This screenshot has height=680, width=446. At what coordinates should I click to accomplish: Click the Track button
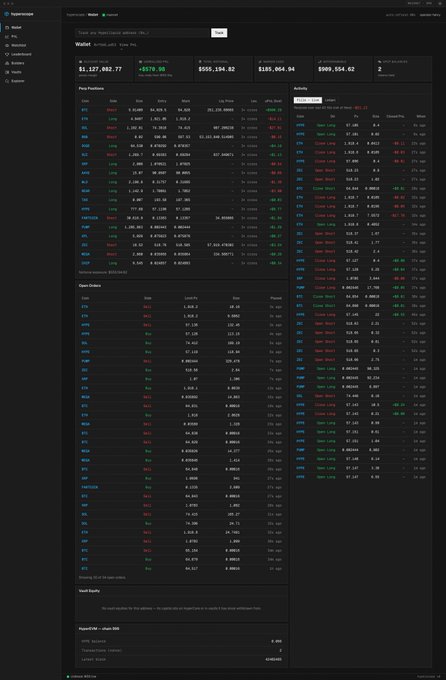click(x=219, y=33)
